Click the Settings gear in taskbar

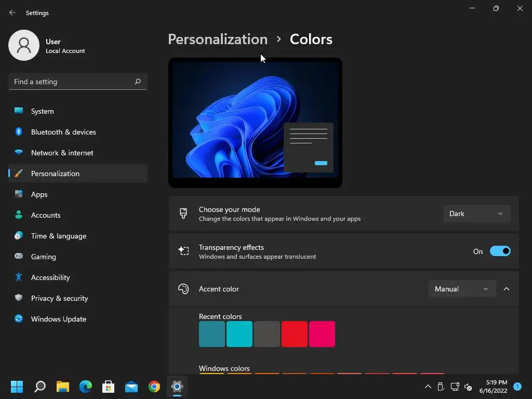[x=177, y=387]
